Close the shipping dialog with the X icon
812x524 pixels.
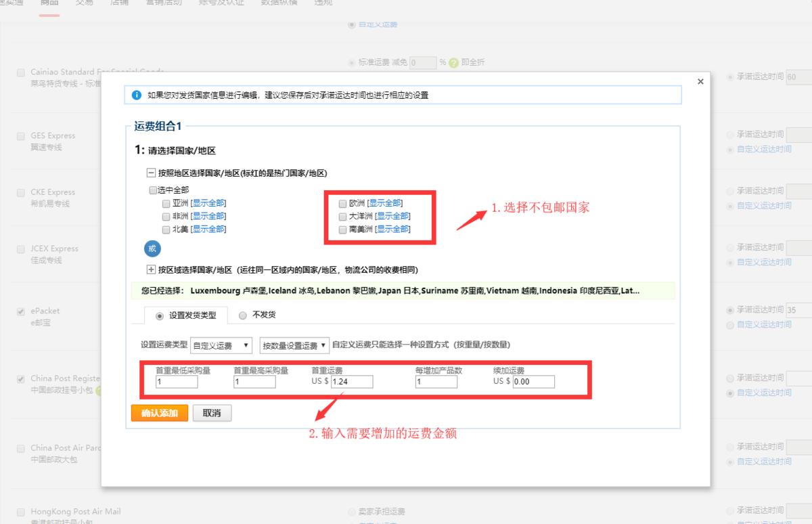(700, 82)
